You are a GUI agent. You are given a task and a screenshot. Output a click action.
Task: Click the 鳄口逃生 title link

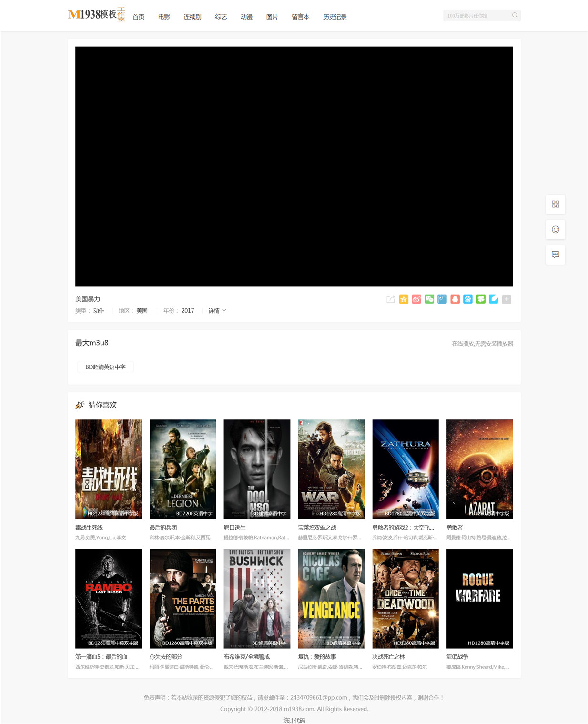point(234,528)
